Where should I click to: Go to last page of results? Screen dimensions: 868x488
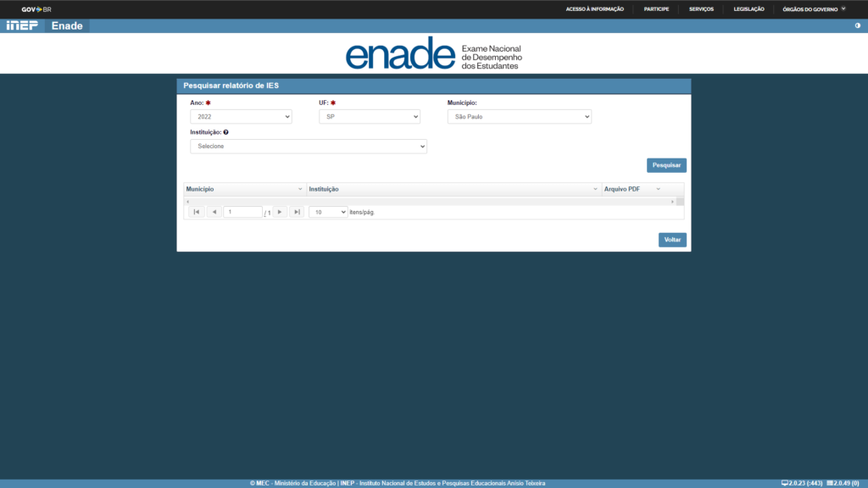(298, 212)
